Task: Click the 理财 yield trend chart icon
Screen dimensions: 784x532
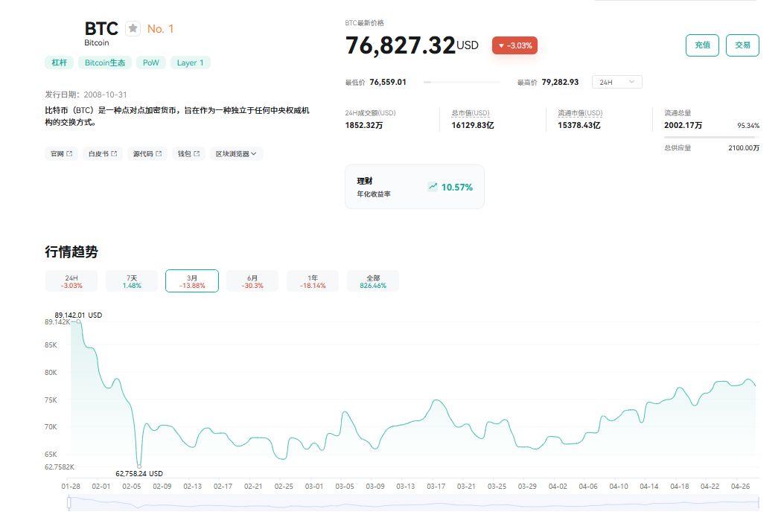Action: (433, 187)
